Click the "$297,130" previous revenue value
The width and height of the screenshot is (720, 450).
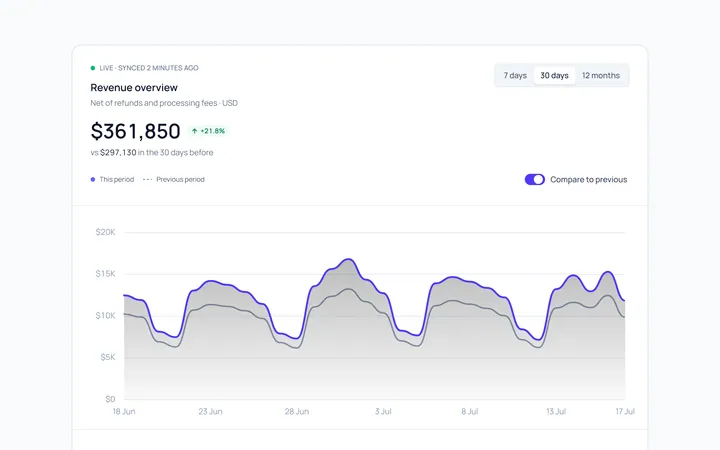click(118, 152)
